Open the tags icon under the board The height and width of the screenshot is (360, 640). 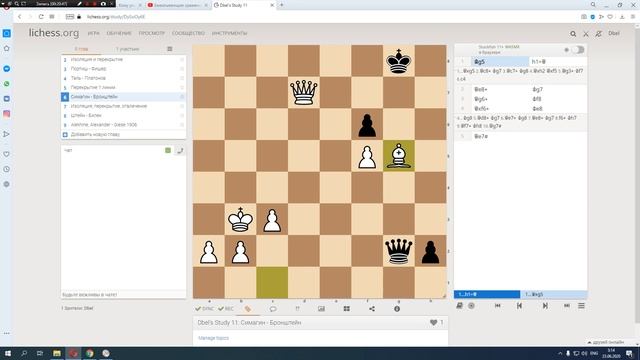click(x=248, y=309)
